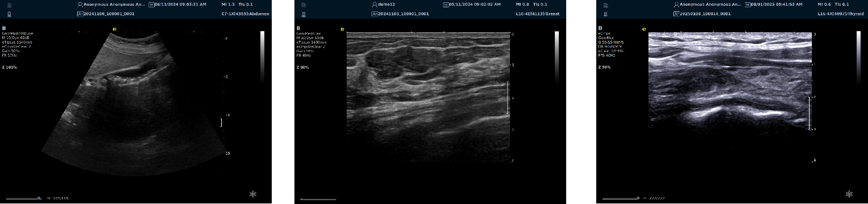Click the yellow probe orientation marker in Breast scan
Viewport: 868px width, 204px height.
343,29
